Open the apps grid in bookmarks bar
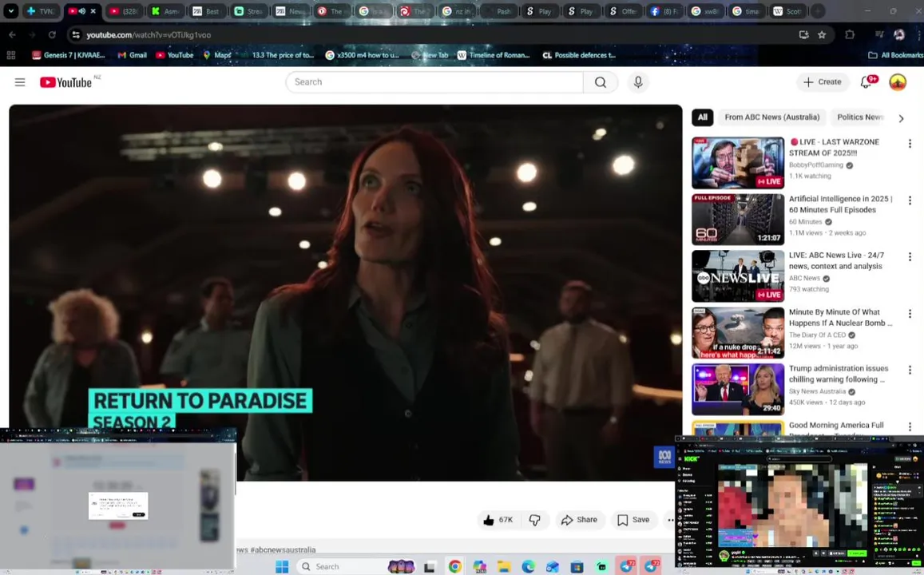This screenshot has width=924, height=575. 10,55
